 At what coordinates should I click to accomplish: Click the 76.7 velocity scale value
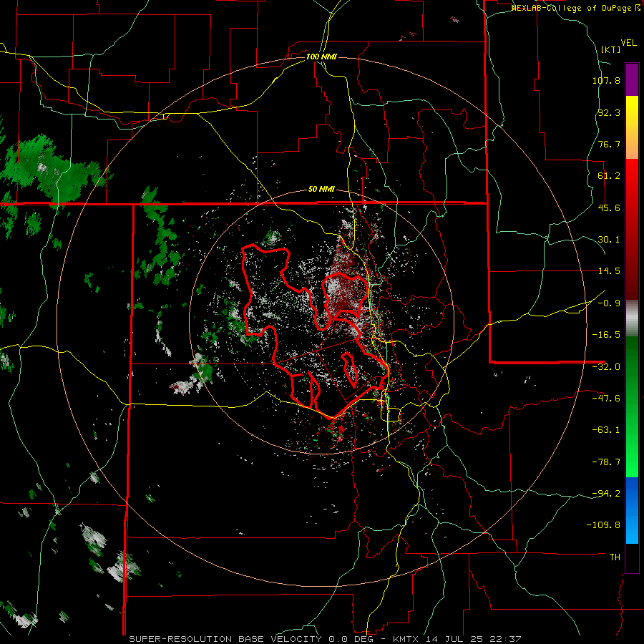(x=609, y=144)
